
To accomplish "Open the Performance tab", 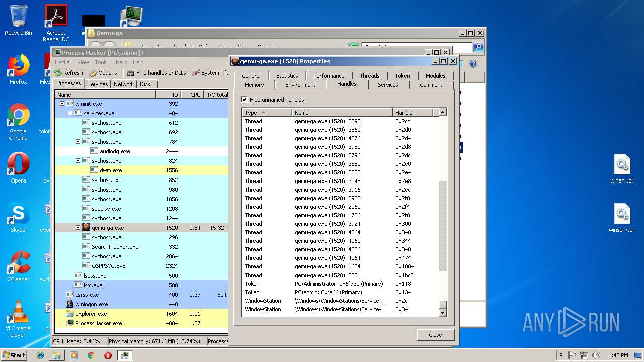I will pos(329,76).
